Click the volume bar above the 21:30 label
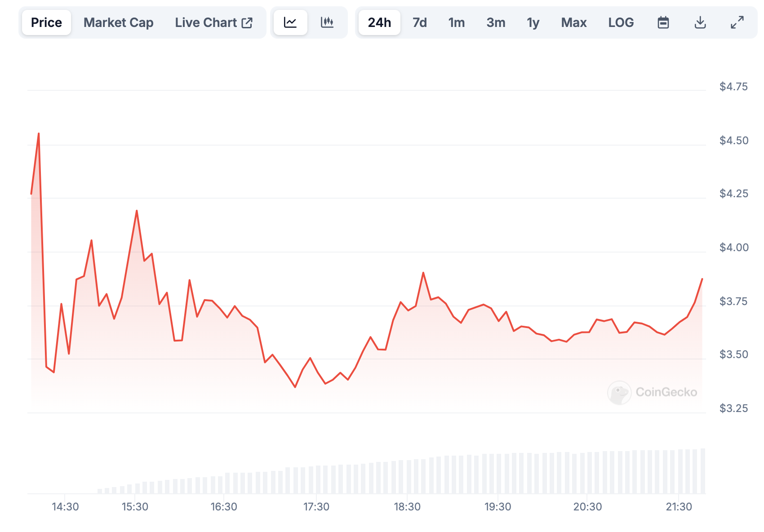Viewport: 764px width, 532px height. (680, 471)
